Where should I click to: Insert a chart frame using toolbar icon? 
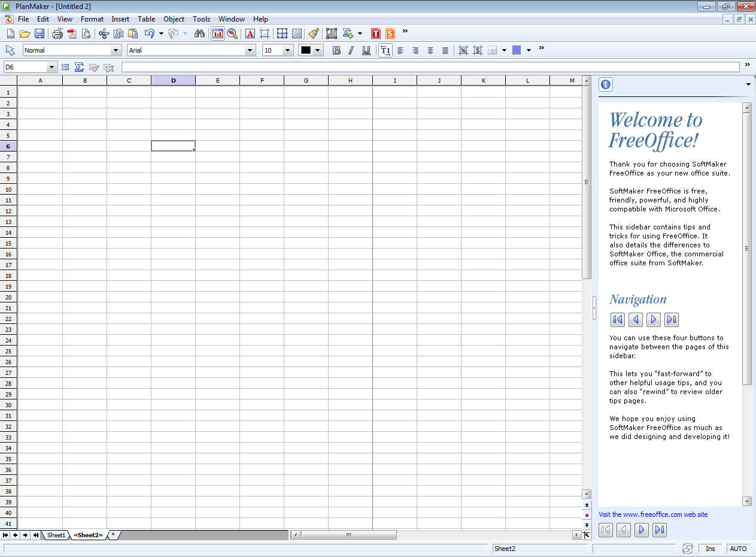click(332, 34)
